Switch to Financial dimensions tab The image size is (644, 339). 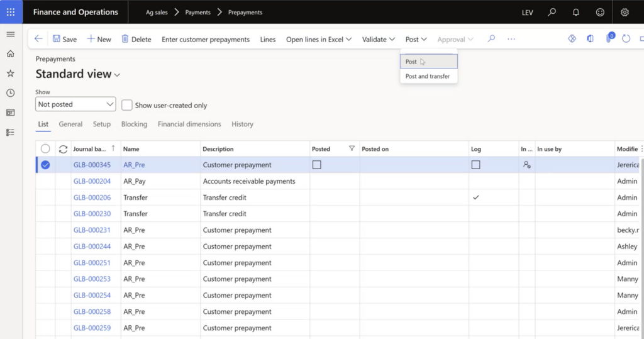pos(189,124)
